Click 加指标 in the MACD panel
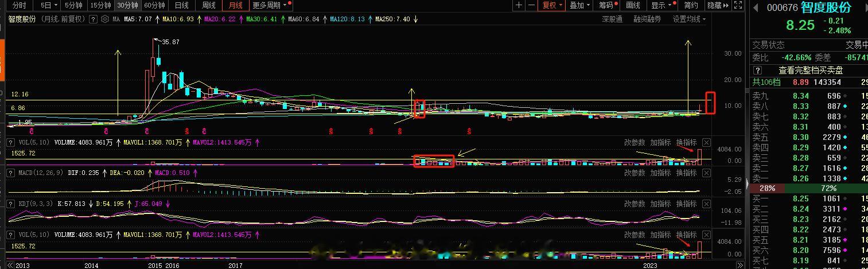This screenshot has width=868, height=269. (660, 173)
